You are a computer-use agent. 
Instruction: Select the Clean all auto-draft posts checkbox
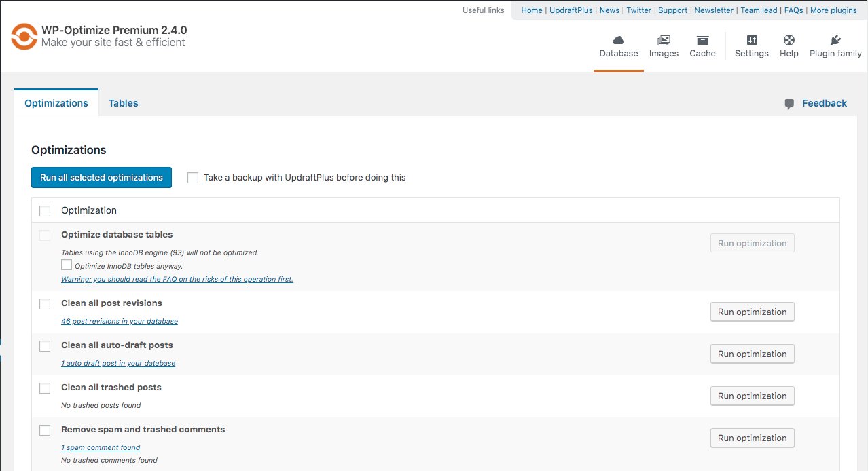click(45, 346)
